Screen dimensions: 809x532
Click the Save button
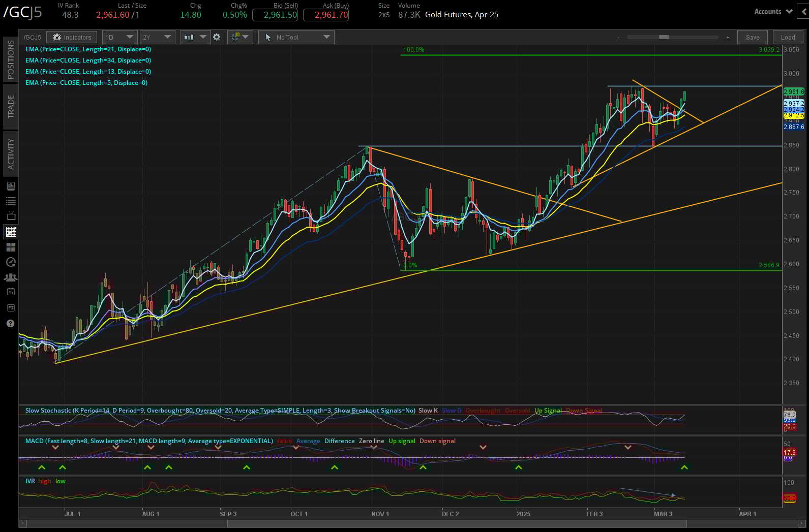753,37
